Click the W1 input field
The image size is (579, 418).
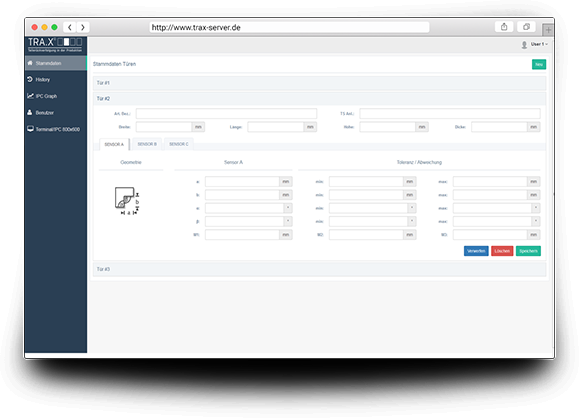[x=242, y=235]
